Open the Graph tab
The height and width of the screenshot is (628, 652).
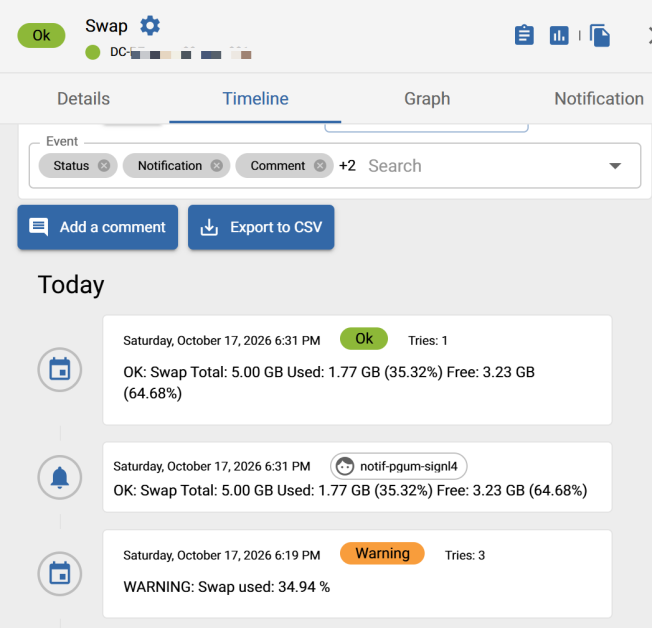click(427, 99)
